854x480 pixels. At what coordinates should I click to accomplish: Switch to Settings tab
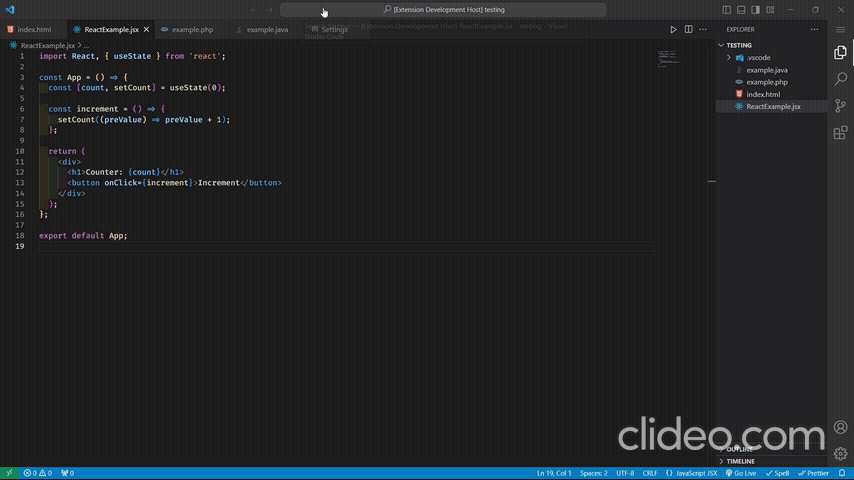click(x=334, y=29)
